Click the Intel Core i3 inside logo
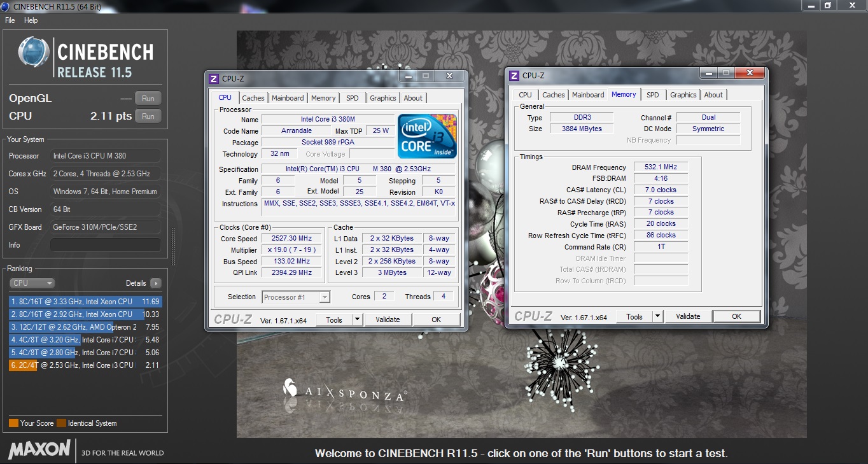 pyautogui.click(x=427, y=136)
